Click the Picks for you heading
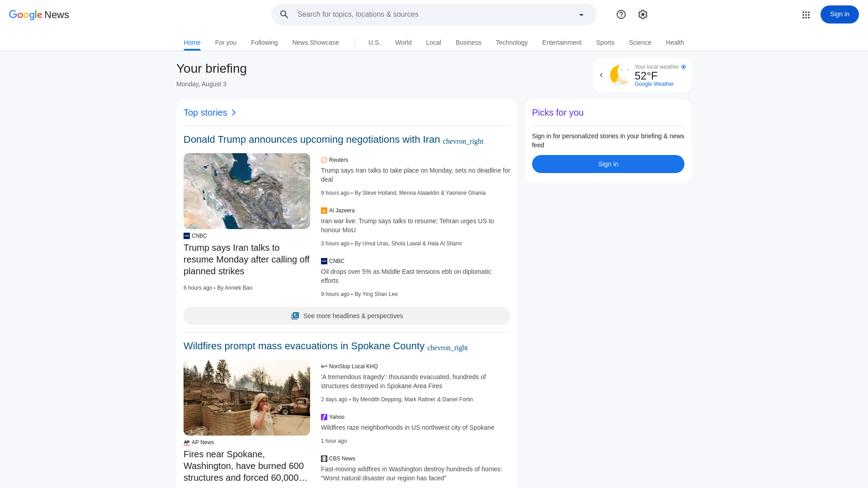 tap(557, 113)
